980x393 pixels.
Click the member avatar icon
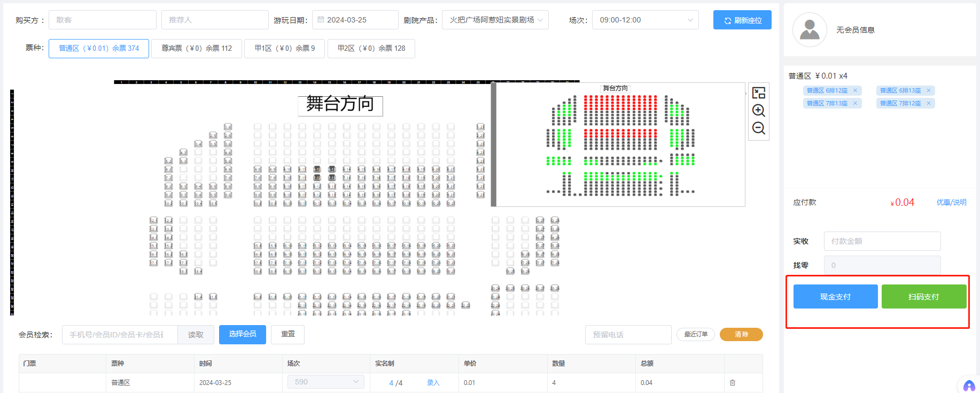[810, 30]
